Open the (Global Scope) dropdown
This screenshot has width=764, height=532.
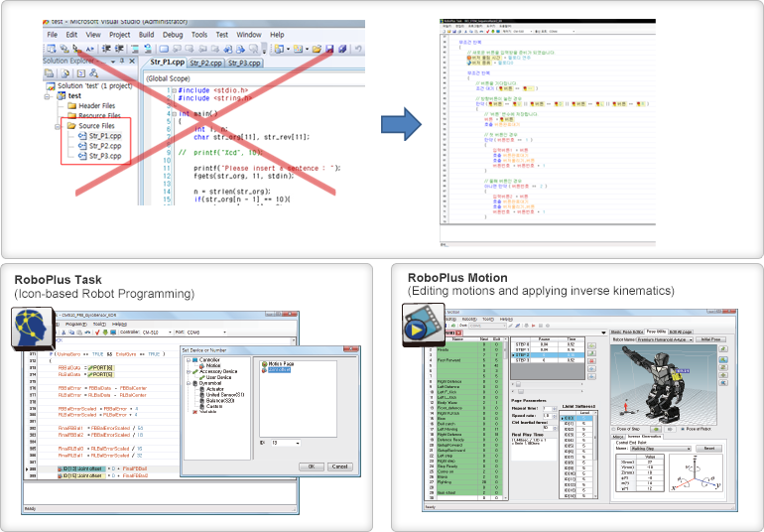[x=254, y=78]
